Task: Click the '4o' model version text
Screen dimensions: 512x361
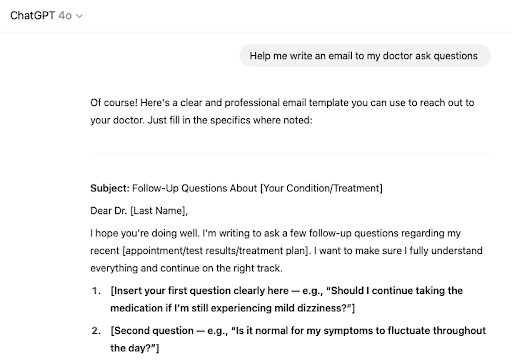Action: 65,16
